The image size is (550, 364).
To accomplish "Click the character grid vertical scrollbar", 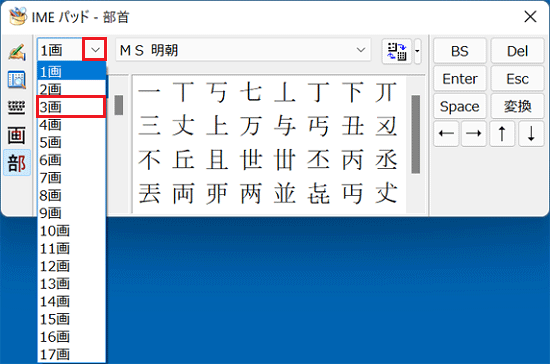I will click(416, 135).
